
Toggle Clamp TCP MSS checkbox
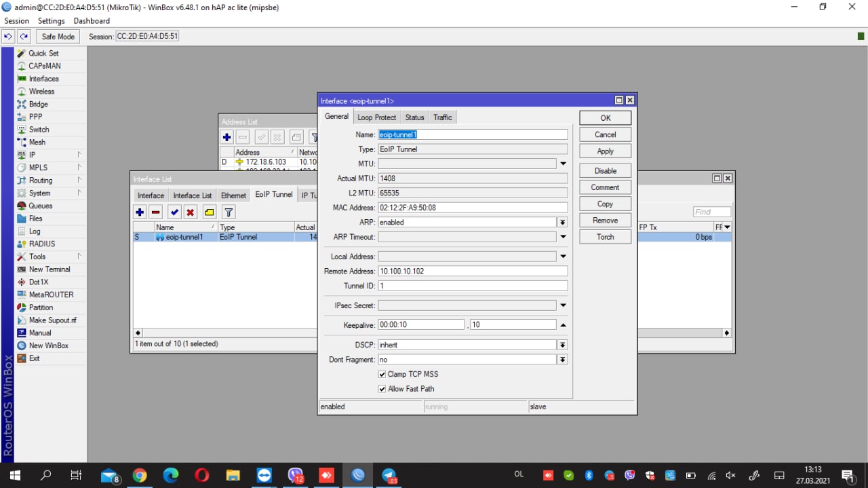[x=382, y=375]
